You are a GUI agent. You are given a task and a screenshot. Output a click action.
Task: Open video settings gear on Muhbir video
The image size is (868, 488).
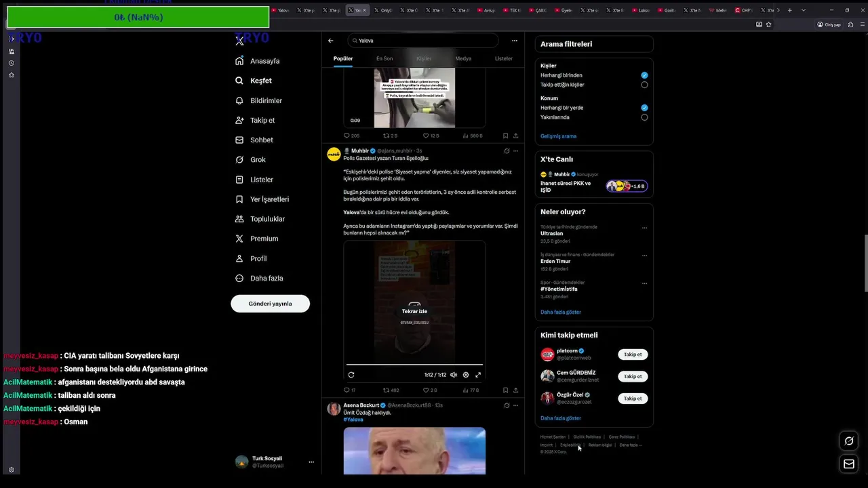pos(466,375)
